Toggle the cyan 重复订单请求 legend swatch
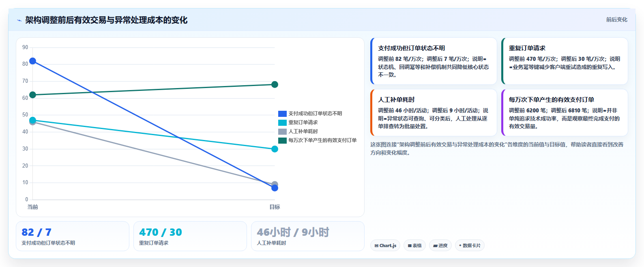The image size is (644, 267). [282, 123]
